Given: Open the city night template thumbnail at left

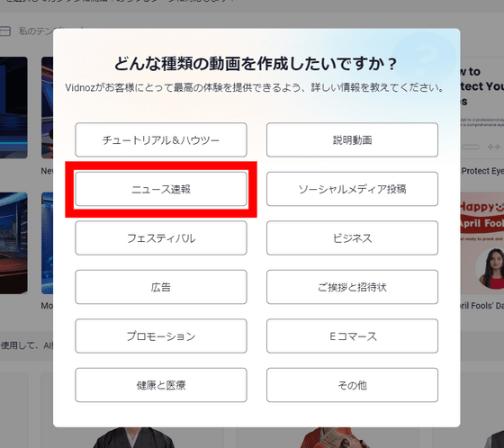Looking at the screenshot, I should click(x=13, y=243).
